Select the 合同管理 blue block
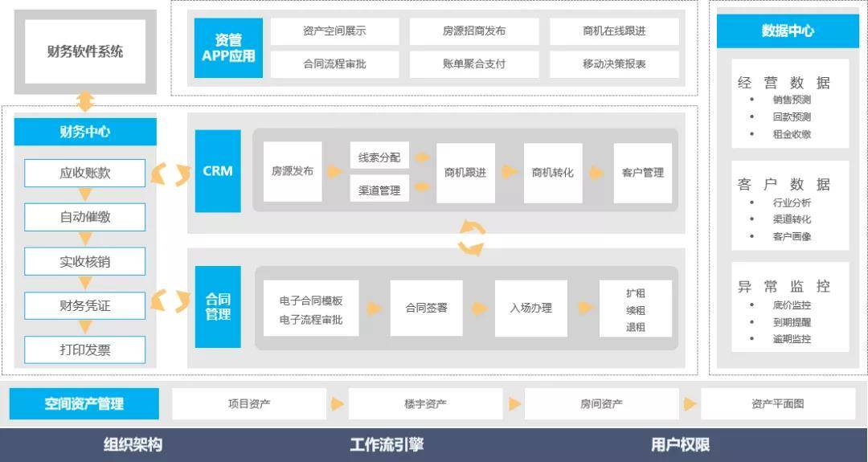The image size is (868, 462). click(218, 307)
